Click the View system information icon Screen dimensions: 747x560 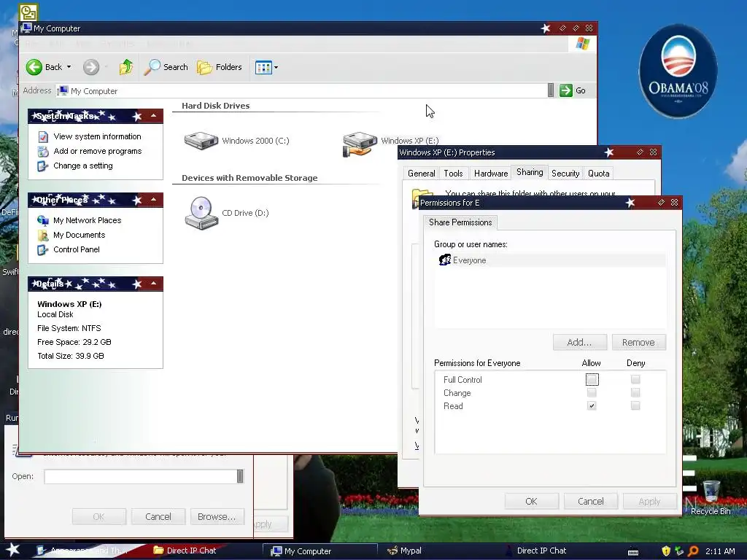pyautogui.click(x=43, y=137)
